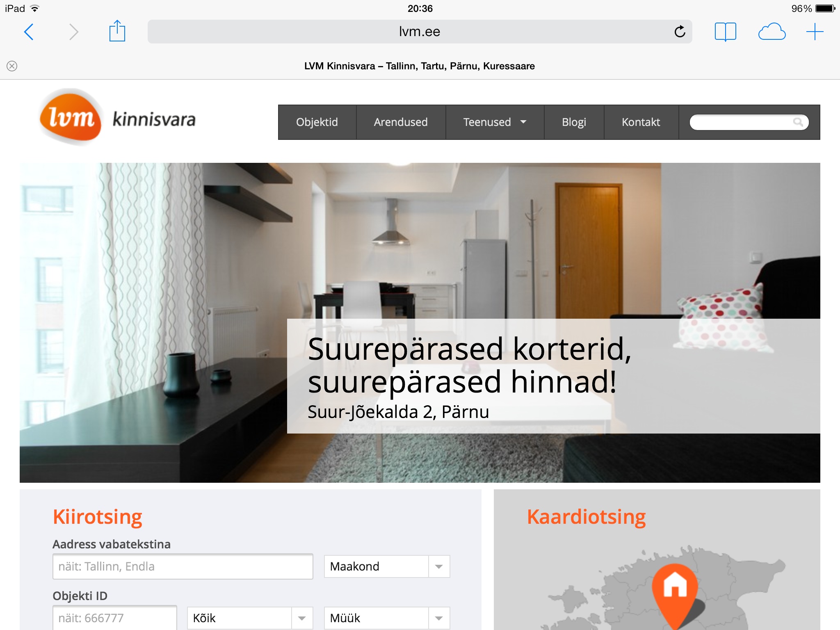The image size is (840, 630).
Task: Open the Objektid menu item
Action: [x=317, y=122]
